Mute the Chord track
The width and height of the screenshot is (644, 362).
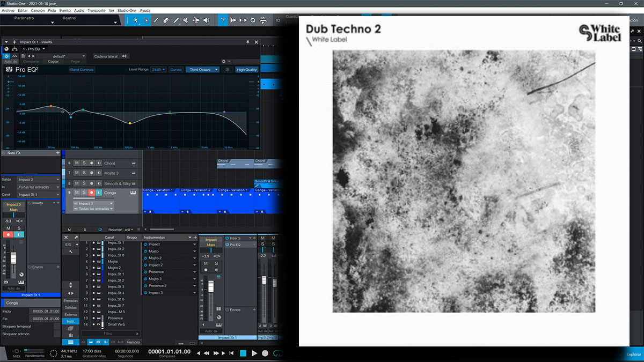[x=77, y=163]
